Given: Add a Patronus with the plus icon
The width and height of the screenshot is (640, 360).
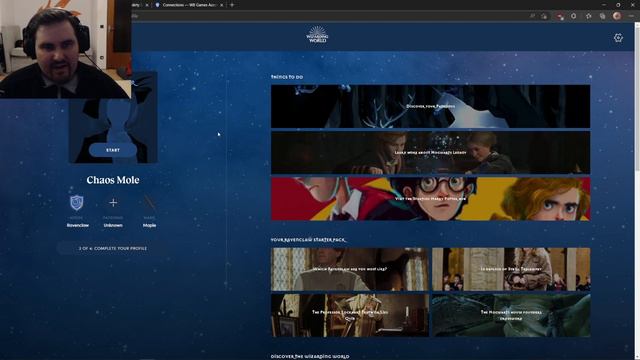Looking at the screenshot, I should pos(113,202).
